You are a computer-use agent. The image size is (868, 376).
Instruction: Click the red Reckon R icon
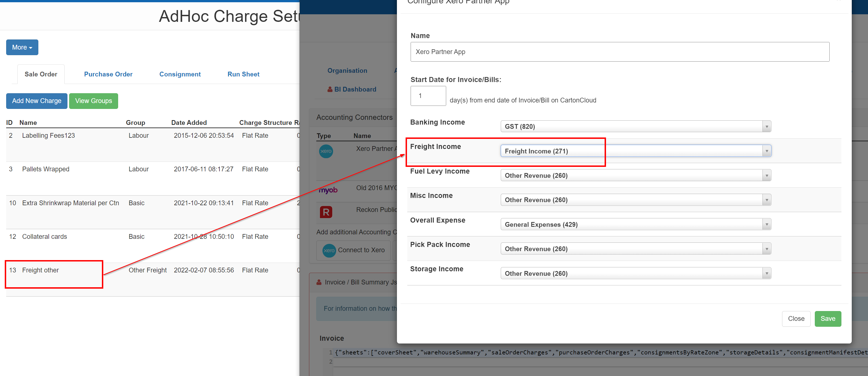click(326, 212)
